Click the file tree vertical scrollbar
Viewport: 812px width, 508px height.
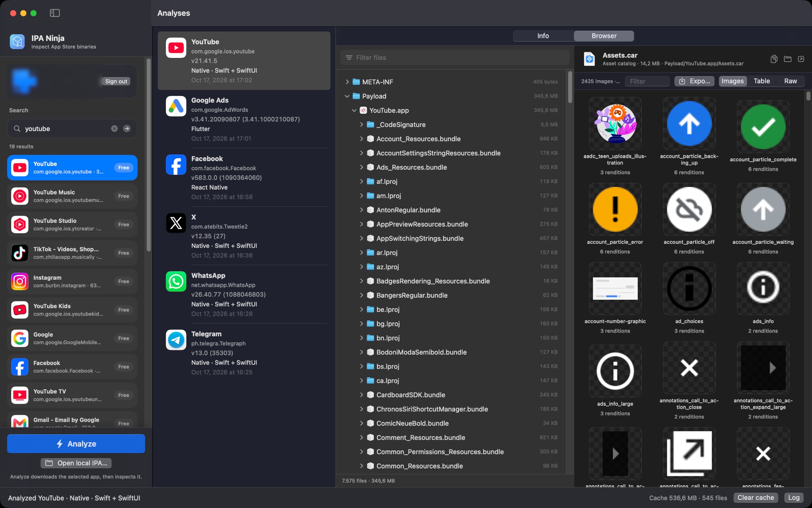[570, 87]
